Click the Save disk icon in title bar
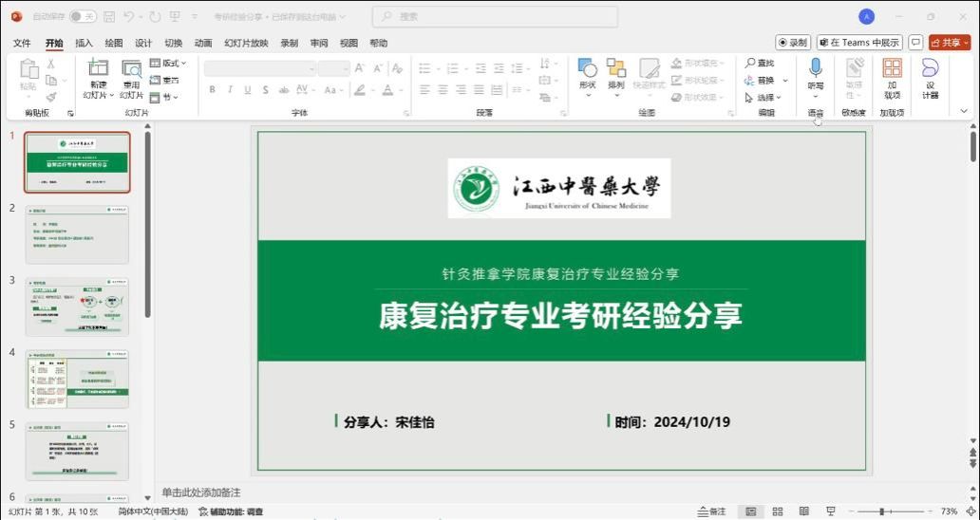 tap(109, 17)
